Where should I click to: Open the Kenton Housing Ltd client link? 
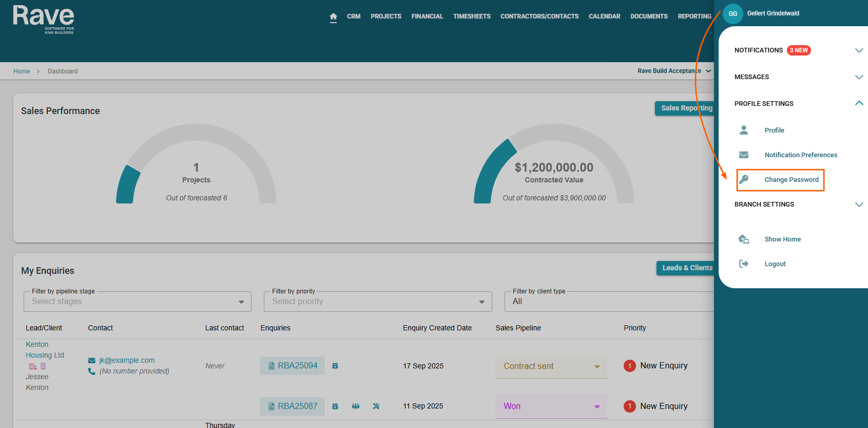(44, 350)
